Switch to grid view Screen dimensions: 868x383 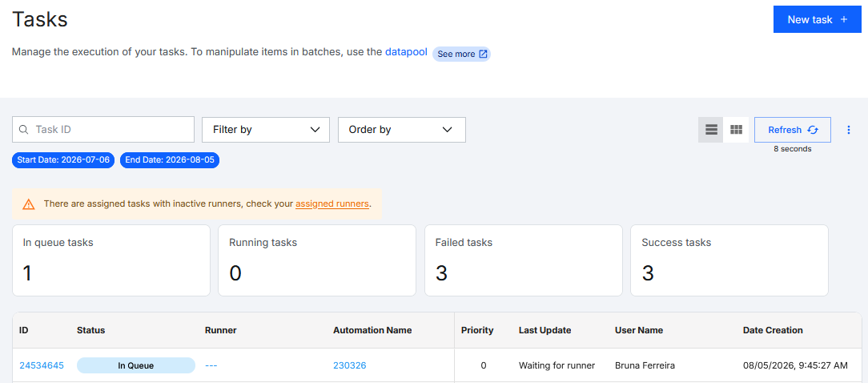(x=736, y=130)
